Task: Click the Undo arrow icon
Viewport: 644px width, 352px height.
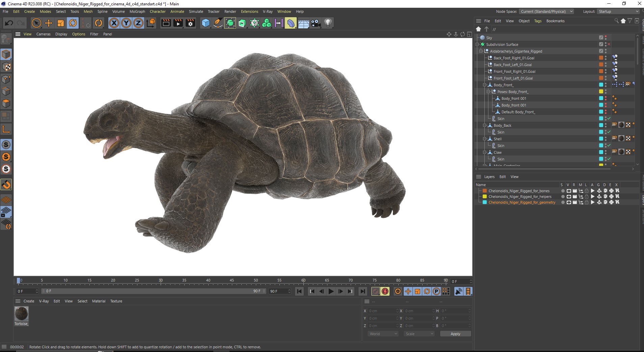Action: point(9,23)
